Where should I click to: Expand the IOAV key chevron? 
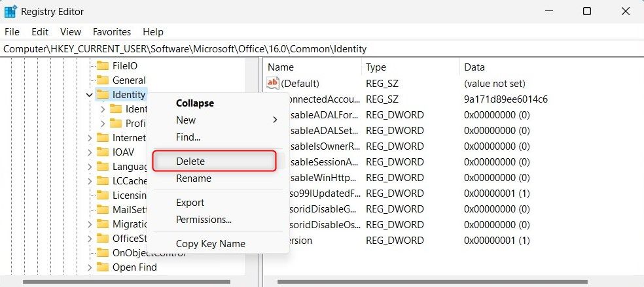click(90, 152)
